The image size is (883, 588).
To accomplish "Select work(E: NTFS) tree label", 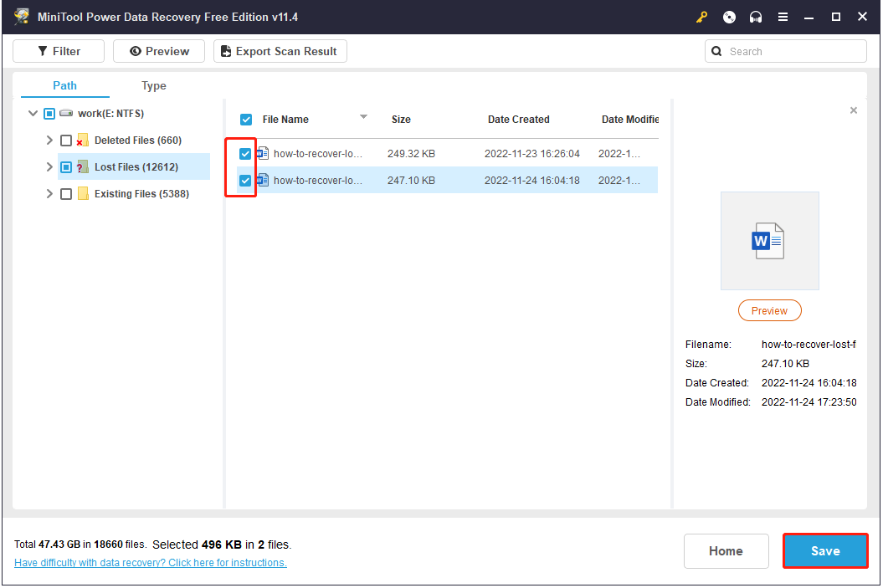I will 111,114.
